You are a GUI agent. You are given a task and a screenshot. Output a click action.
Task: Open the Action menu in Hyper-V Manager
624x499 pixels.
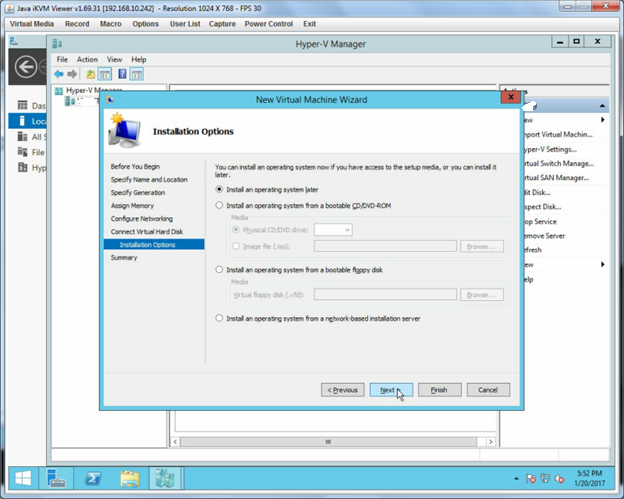coord(87,59)
